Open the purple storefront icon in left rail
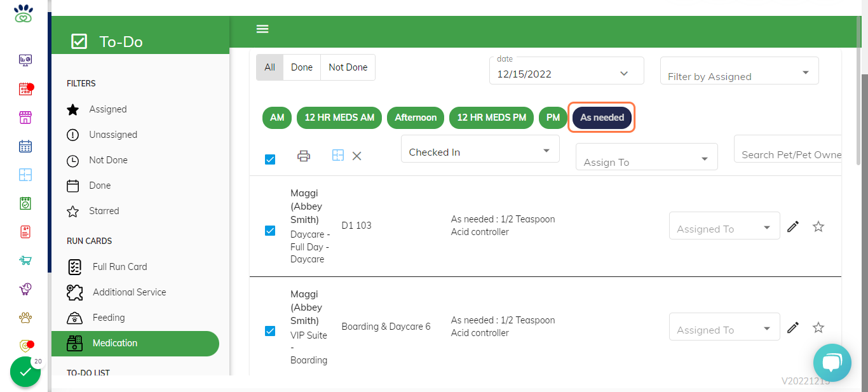Screen dimensions: 868x392 [25, 118]
